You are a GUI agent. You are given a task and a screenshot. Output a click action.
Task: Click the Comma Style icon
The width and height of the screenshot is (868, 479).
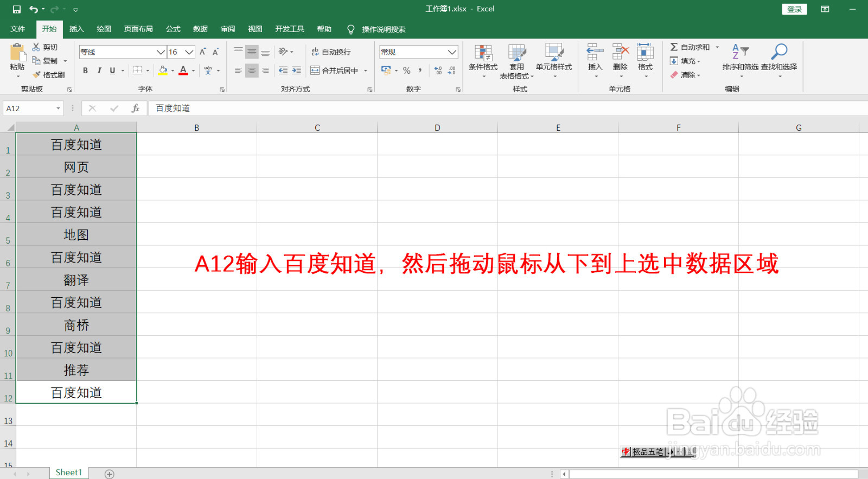[x=420, y=71]
